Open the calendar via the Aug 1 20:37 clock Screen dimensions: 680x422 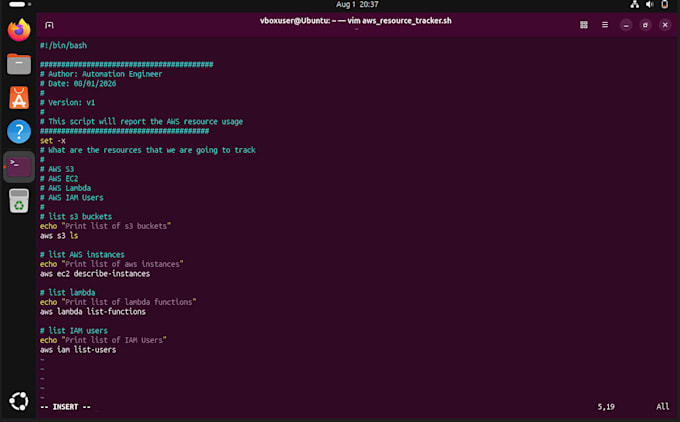357,4
